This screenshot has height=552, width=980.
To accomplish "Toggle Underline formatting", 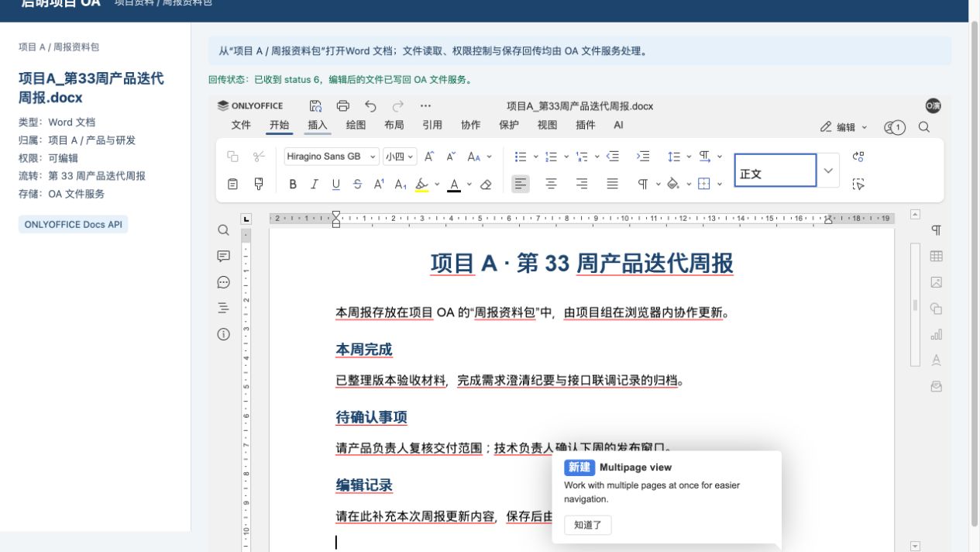I will point(335,184).
